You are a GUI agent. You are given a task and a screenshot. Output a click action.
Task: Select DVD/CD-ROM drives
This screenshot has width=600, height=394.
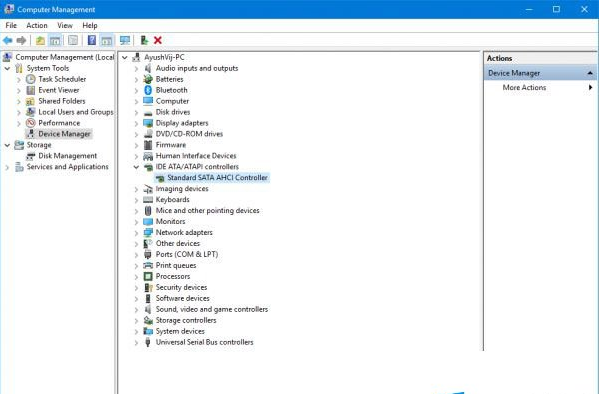189,134
